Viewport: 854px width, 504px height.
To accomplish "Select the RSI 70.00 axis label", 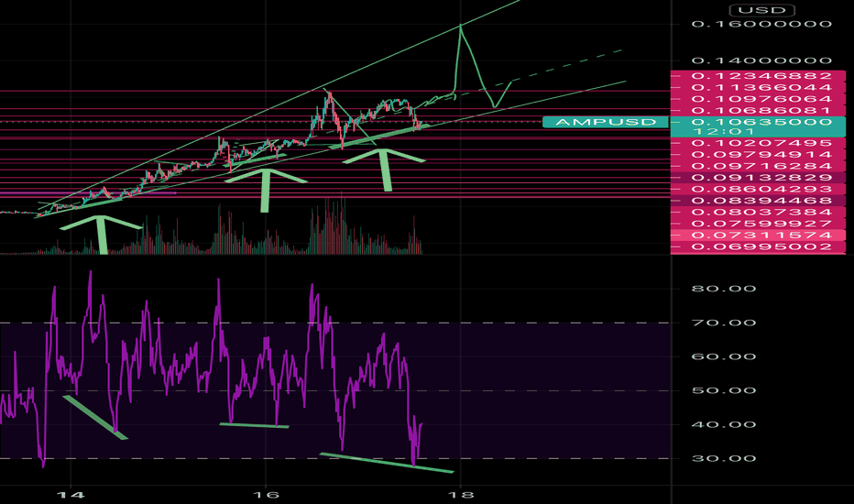I will [x=724, y=323].
